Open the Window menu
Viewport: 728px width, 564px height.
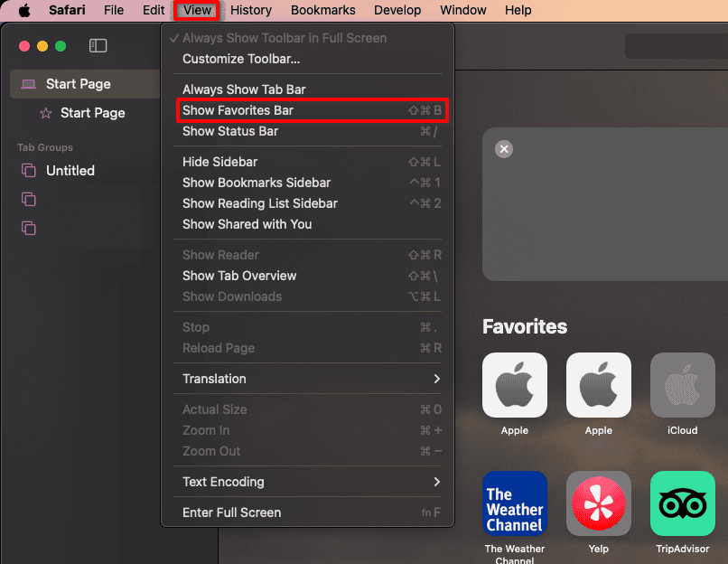click(x=462, y=10)
